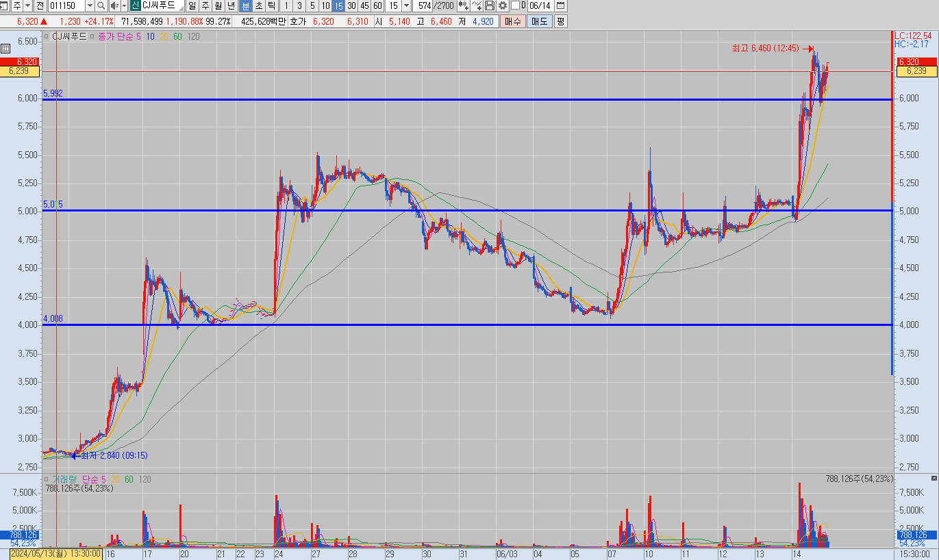Click the gray 120 moving average price legend
The width and height of the screenshot is (939, 560).
[x=194, y=36]
